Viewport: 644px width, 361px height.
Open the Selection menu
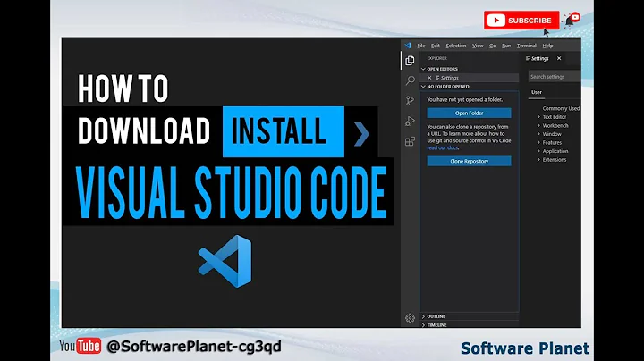click(456, 46)
